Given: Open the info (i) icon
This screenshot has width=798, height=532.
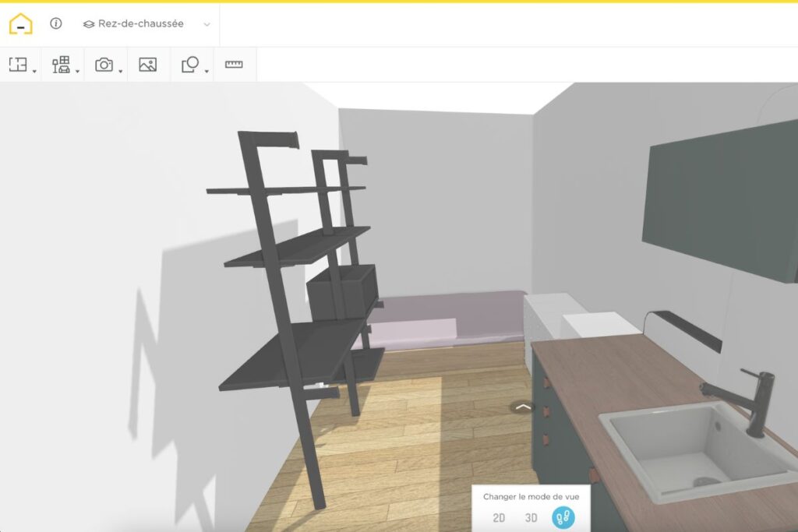Looking at the screenshot, I should click(55, 23).
